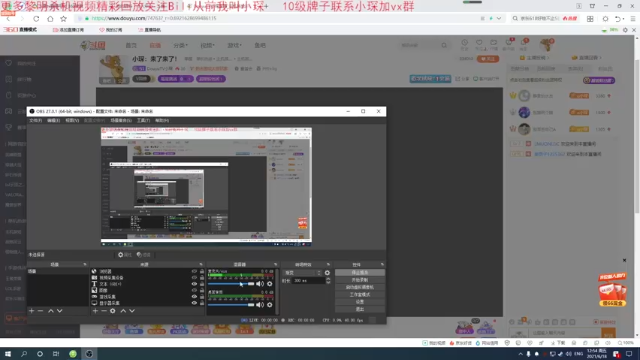The image size is (640, 360).
Task: Open the first OBS menu bar item
Action: click(x=36, y=120)
